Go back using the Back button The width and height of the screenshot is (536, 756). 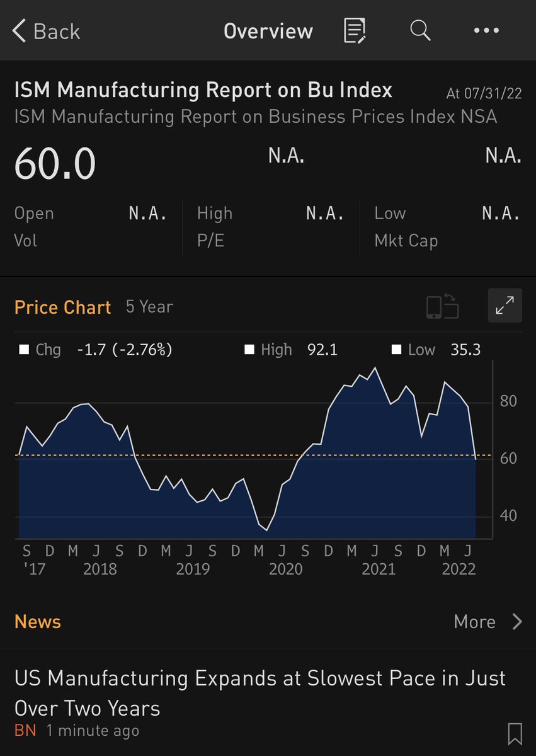47,31
